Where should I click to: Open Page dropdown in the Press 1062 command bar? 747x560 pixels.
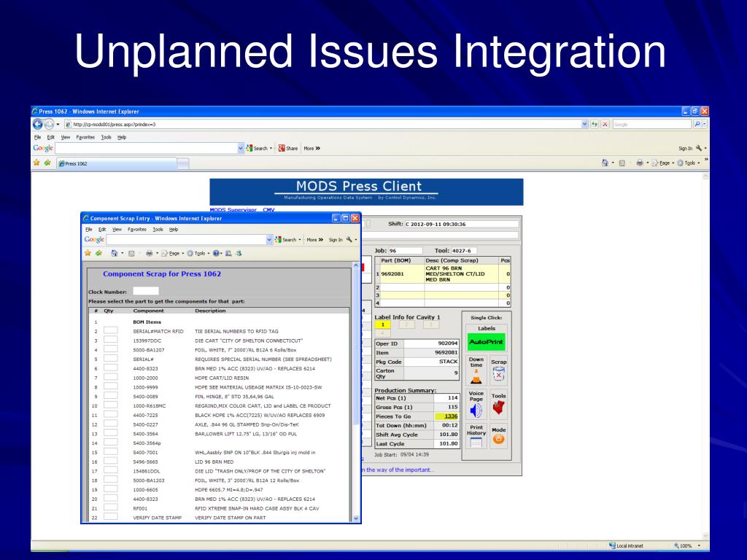pos(662,163)
